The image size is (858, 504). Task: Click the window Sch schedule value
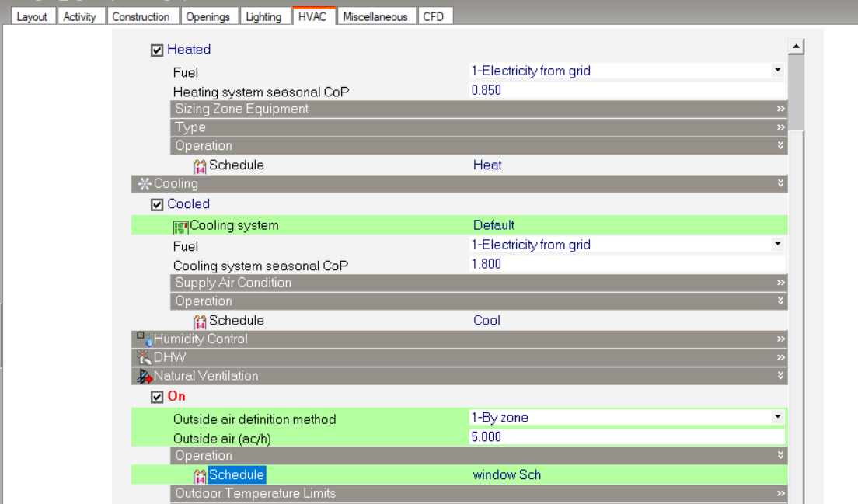coord(507,475)
